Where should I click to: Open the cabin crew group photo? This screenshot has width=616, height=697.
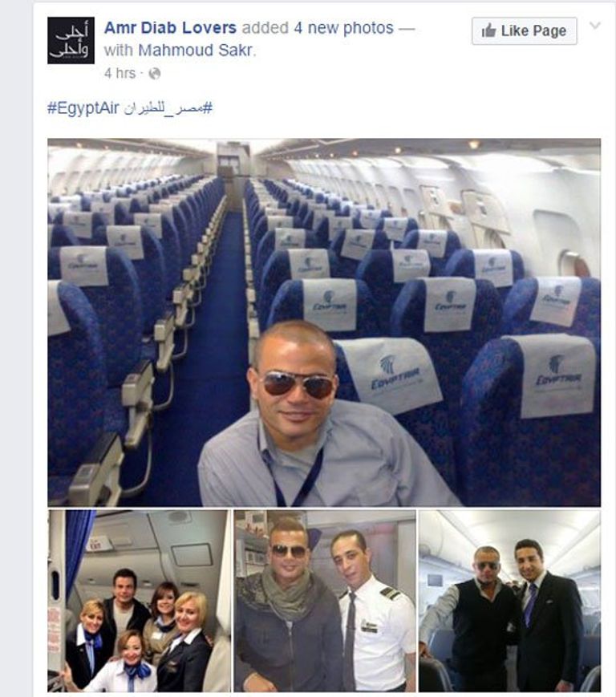(x=139, y=601)
